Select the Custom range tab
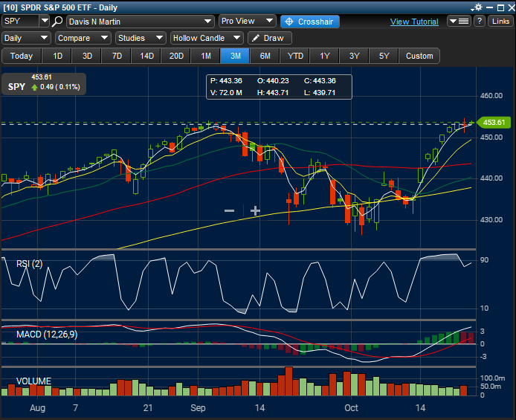 tap(419, 56)
